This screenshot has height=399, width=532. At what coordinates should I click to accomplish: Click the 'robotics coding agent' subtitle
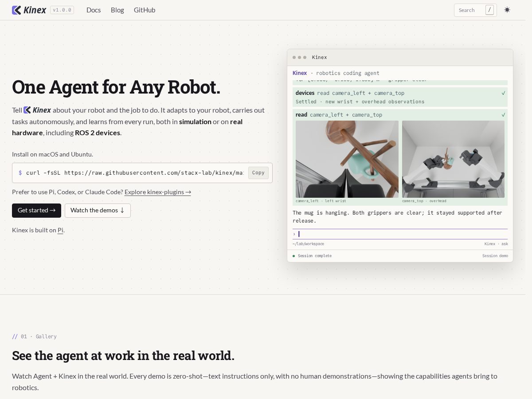tap(348, 73)
